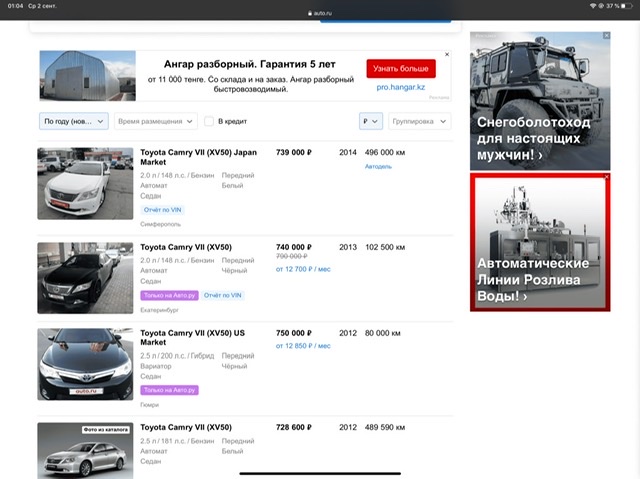Enable the В кредит checkbox
This screenshot has width=640, height=479.
tap(209, 121)
